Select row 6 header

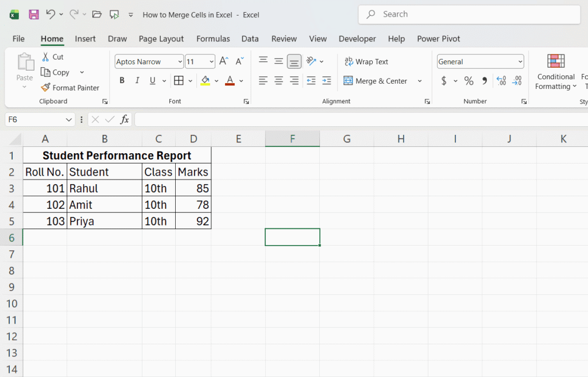tap(11, 238)
